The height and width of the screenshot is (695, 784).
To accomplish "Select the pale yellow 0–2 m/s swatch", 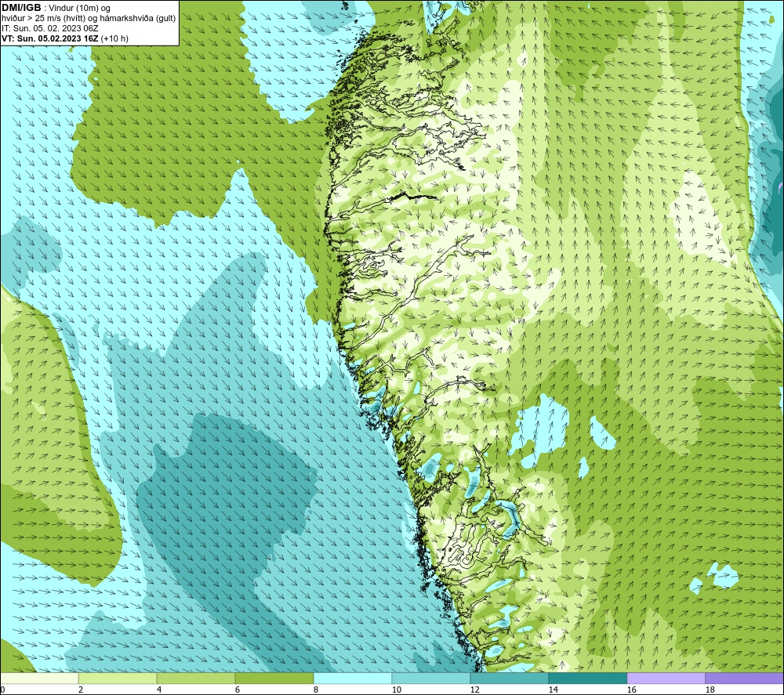I will [x=39, y=678].
